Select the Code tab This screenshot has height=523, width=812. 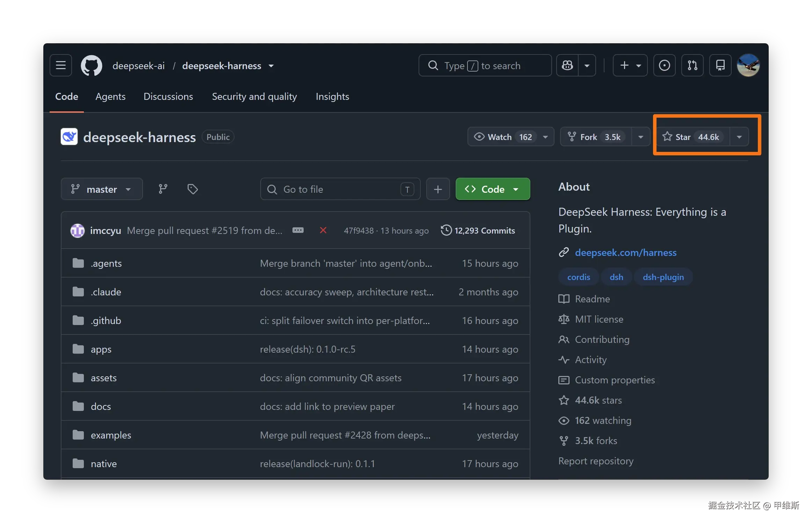tap(67, 96)
